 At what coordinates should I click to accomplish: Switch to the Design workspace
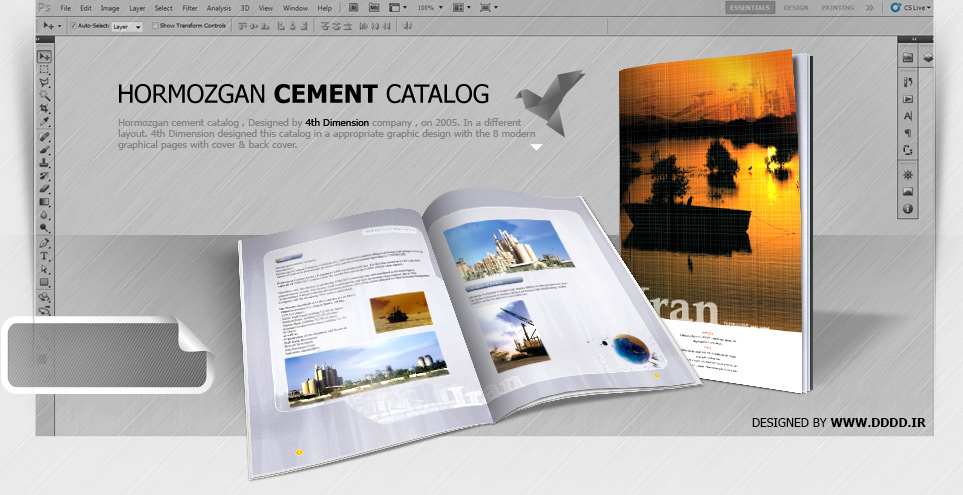pyautogui.click(x=796, y=8)
